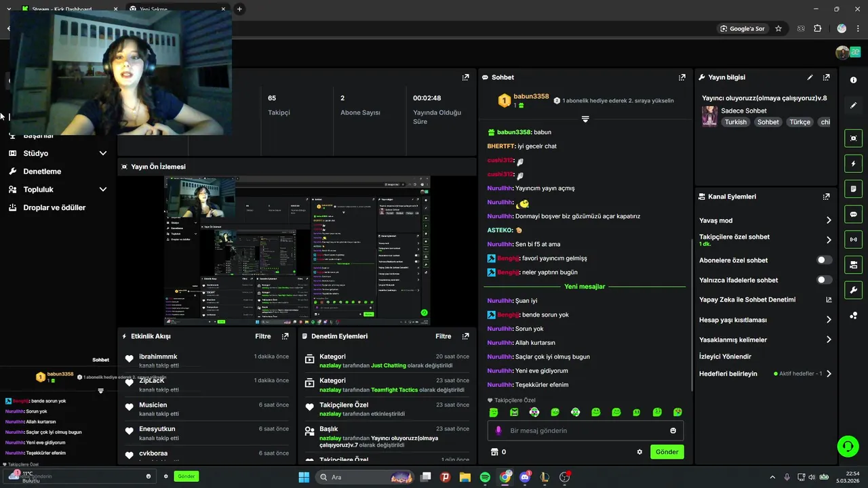Bookmark this page with the star icon
The image size is (868, 488).
(778, 28)
